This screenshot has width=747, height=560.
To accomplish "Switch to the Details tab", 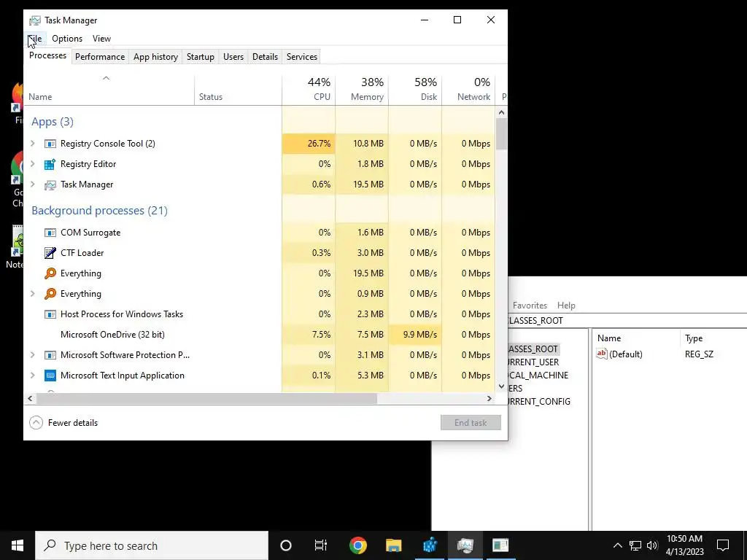I will (x=265, y=57).
